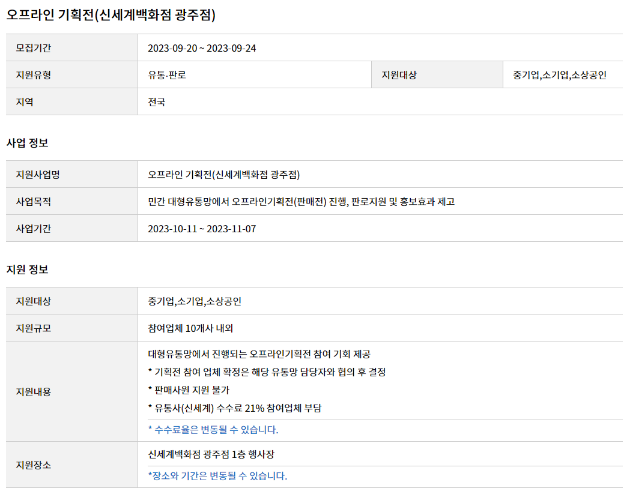Click the line 대형유통망에서 진행되는 오프라인기획전 참여 기회 제공

[259, 354]
